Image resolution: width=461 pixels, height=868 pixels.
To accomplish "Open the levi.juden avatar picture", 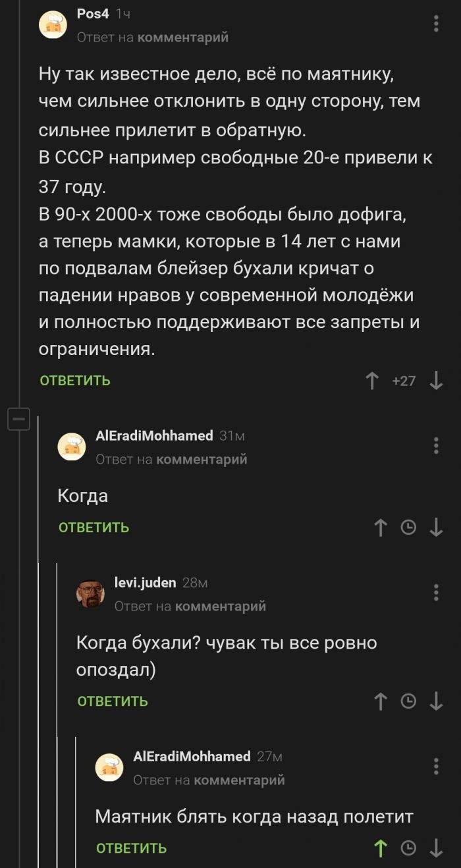I will click(x=90, y=594).
